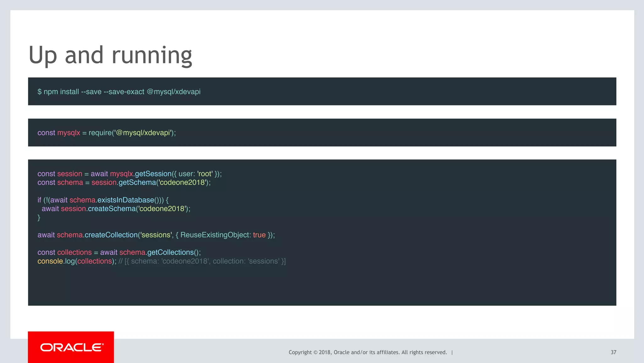Click the 'const session' declaration
This screenshot has width=644, height=363.
[60, 174]
